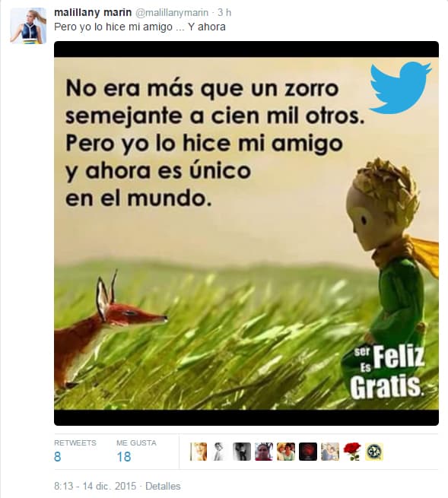The image size is (448, 498).
Task: View the 8 retweets count
Action: (x=58, y=457)
